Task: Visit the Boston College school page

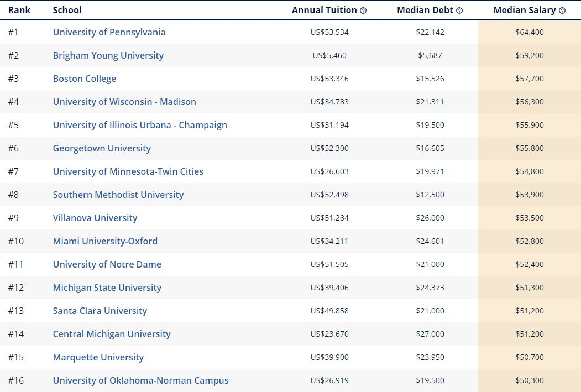Action: (x=85, y=79)
